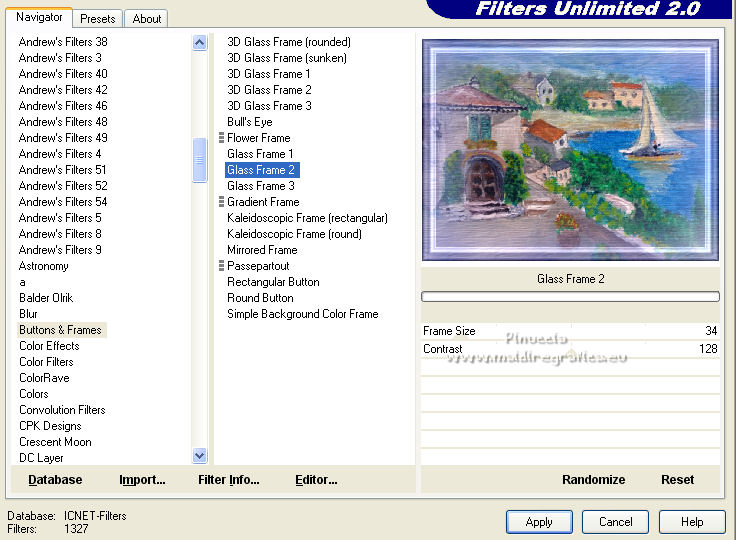Open the About tab
This screenshot has width=736, height=540.
(x=146, y=19)
